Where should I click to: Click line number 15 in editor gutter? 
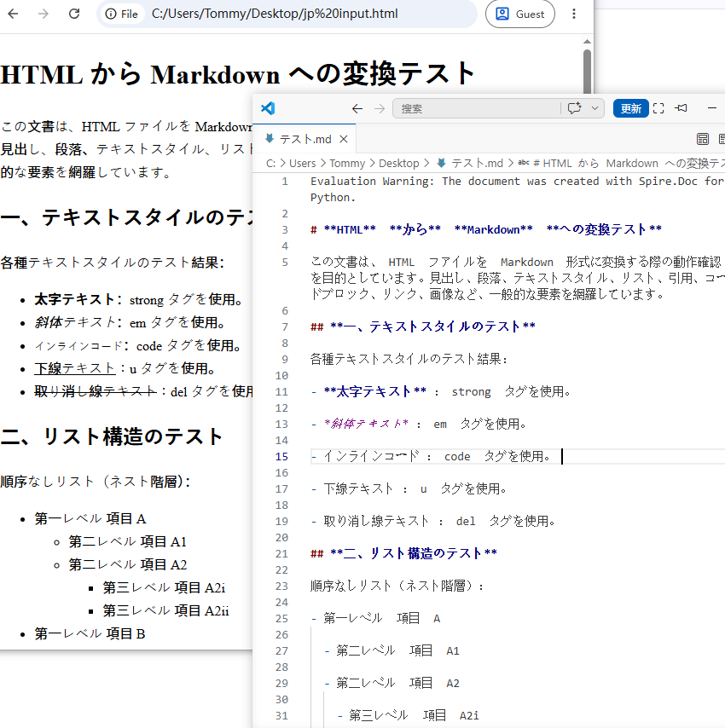pos(281,457)
